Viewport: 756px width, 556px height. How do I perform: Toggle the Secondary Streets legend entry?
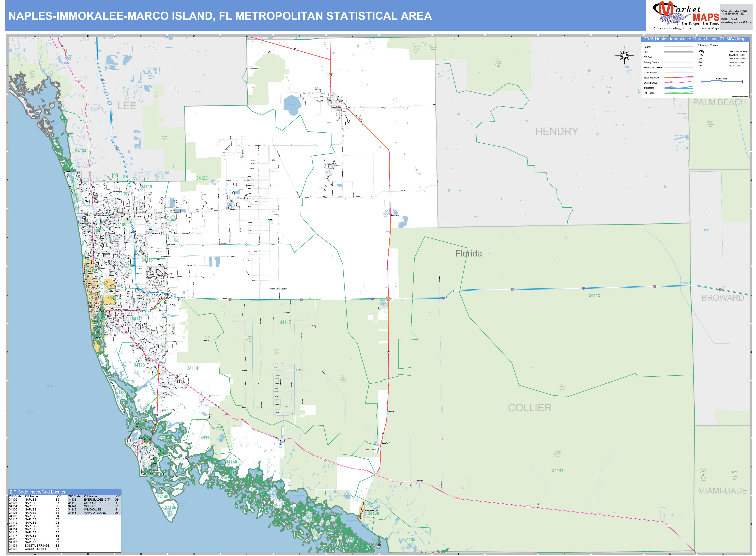pyautogui.click(x=653, y=67)
